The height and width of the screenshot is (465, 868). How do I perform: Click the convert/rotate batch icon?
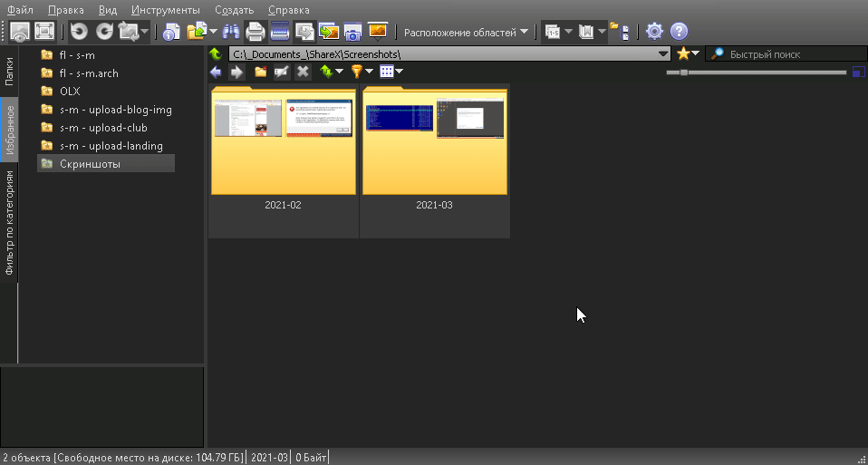(129, 32)
